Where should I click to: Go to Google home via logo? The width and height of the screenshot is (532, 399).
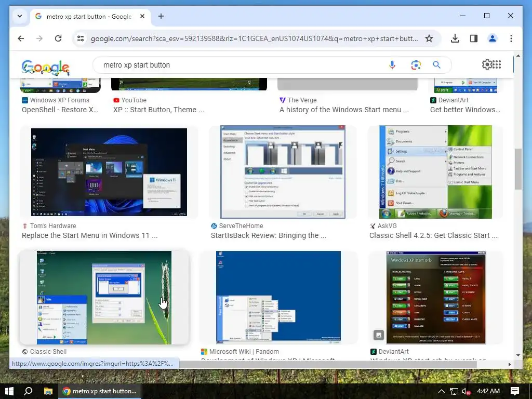46,67
